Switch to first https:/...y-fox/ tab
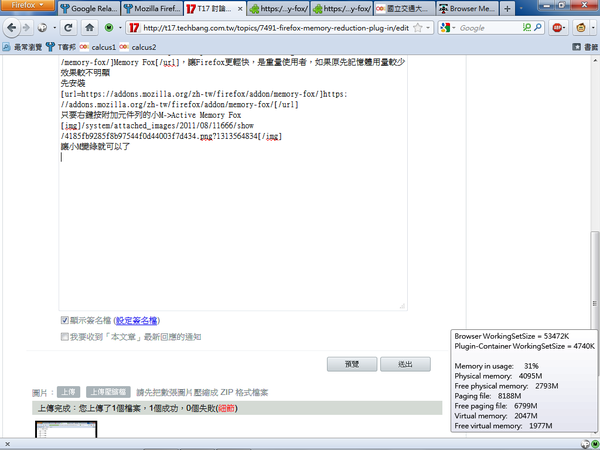The image size is (600, 450). [x=278, y=8]
